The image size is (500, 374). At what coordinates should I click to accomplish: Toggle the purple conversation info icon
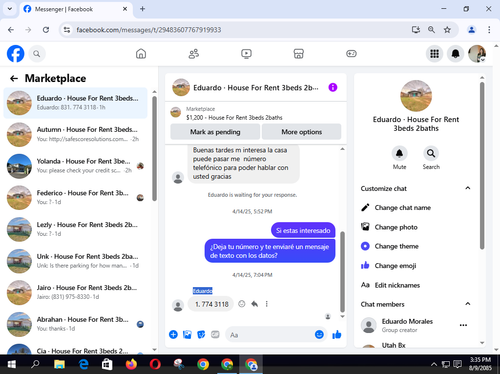pos(333,87)
